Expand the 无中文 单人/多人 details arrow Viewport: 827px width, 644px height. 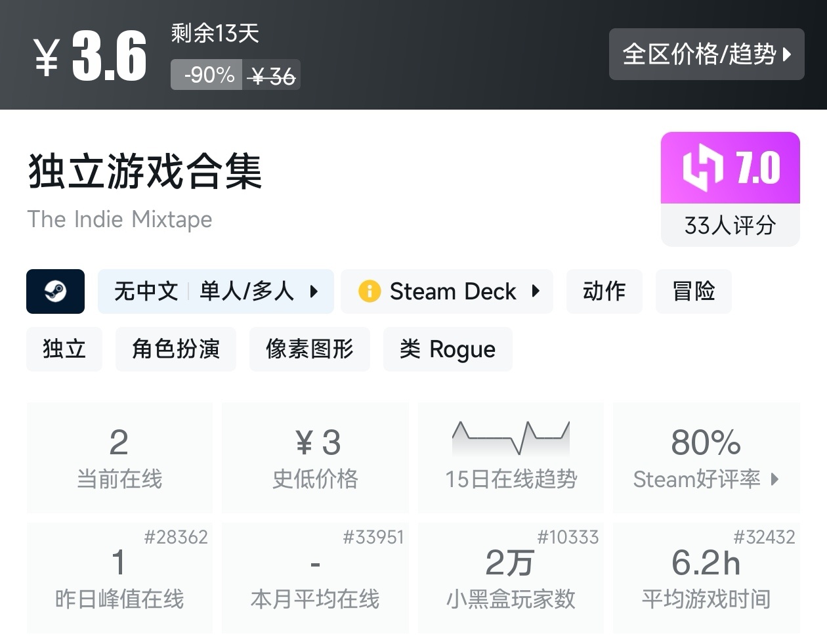coord(314,291)
